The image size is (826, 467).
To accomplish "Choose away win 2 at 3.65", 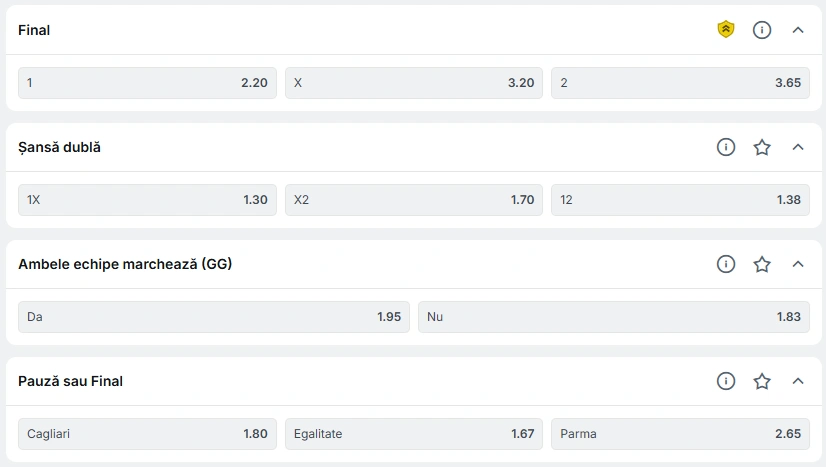I will [x=680, y=83].
